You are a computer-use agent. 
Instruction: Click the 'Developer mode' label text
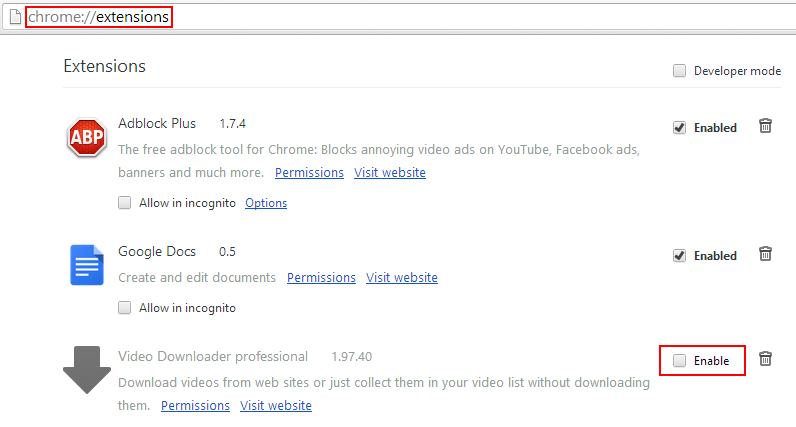tap(737, 71)
